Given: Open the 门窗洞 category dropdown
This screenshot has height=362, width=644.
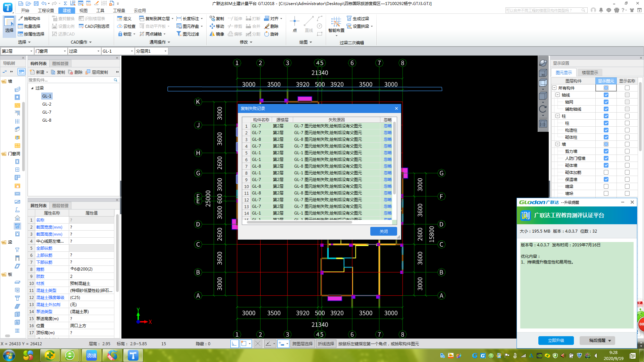Looking at the screenshot, I should click(51, 51).
